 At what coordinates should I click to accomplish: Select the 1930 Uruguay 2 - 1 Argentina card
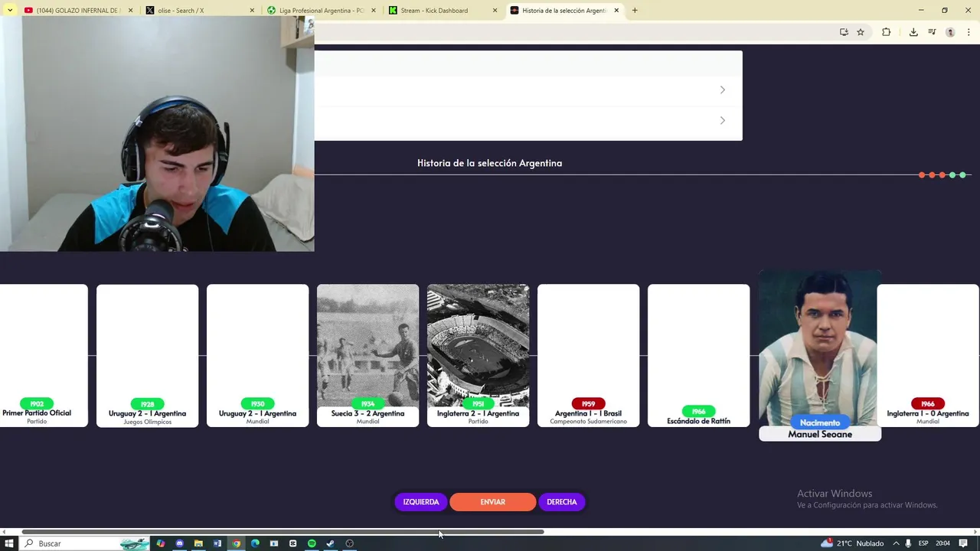tap(257, 356)
